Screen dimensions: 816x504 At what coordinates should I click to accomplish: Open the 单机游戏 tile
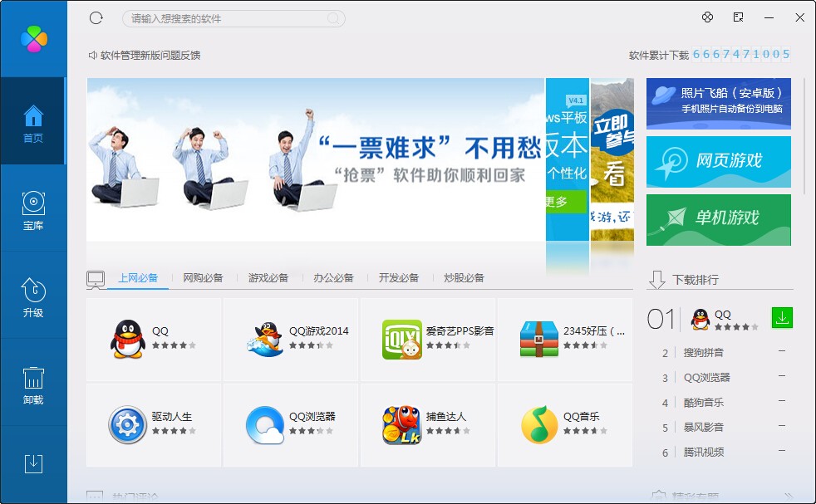718,220
